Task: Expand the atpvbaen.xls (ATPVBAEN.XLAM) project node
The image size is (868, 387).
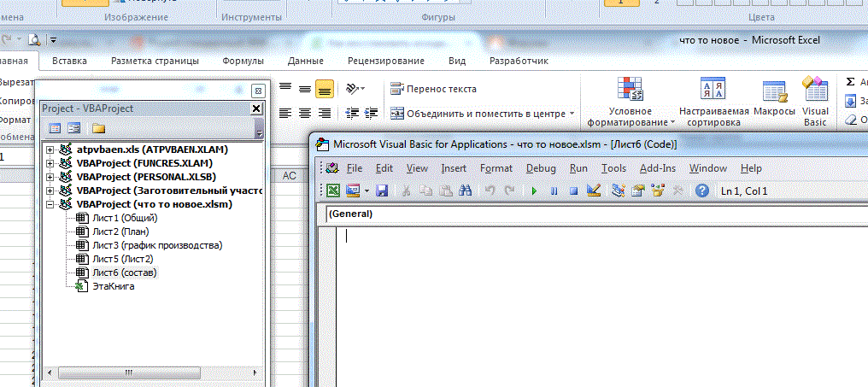Action: click(x=50, y=150)
